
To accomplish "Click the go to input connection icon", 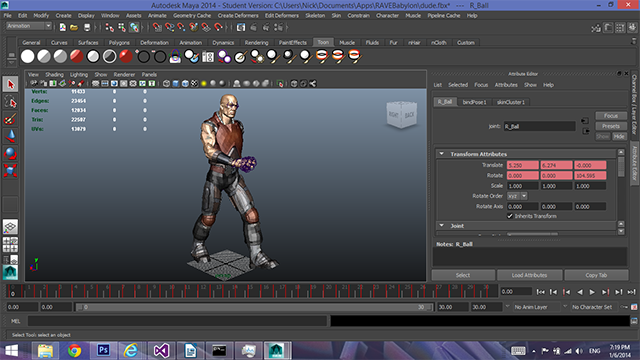I will click(x=585, y=121).
